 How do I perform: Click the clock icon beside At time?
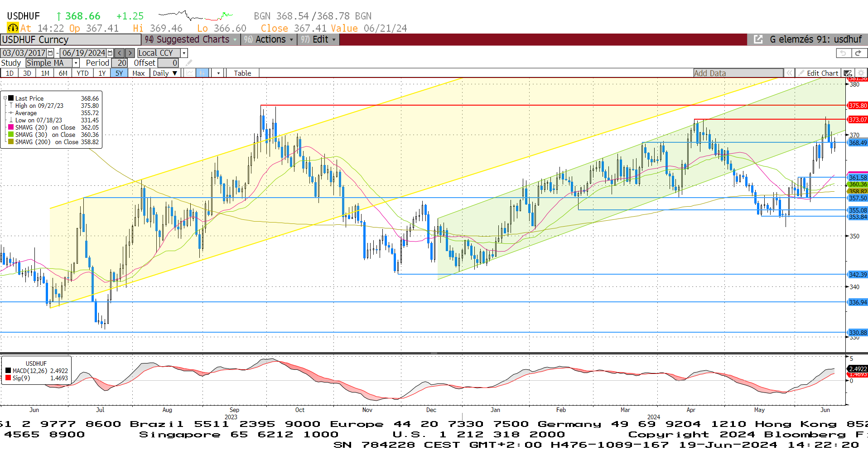pyautogui.click(x=13, y=28)
